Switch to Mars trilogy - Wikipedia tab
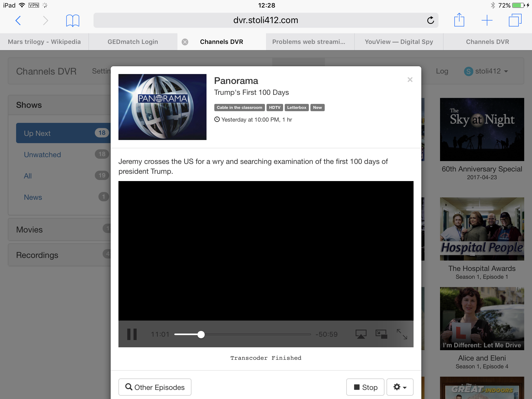The image size is (532, 399). (x=44, y=42)
